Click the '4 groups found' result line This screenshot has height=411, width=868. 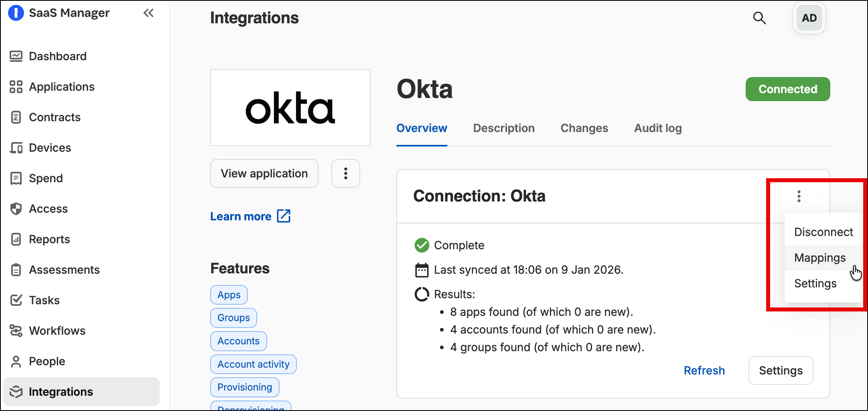(547, 347)
